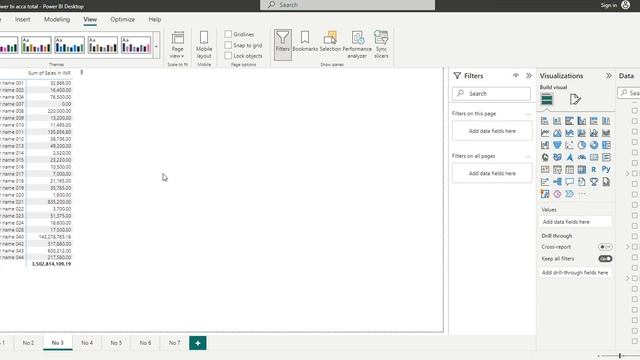
Task: Click Values Add data fields here well
Action: tap(575, 222)
